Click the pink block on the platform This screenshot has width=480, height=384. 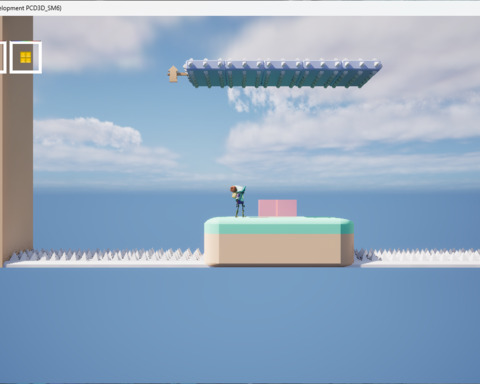(277, 208)
